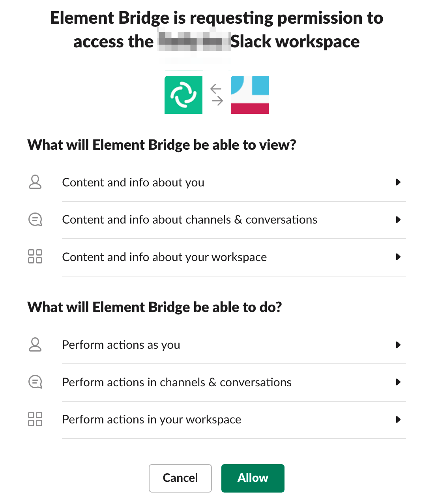Screen dimensions: 438x504
Task: Open Perform actions in channels & conversations row
Action: pyautogui.click(x=217, y=382)
